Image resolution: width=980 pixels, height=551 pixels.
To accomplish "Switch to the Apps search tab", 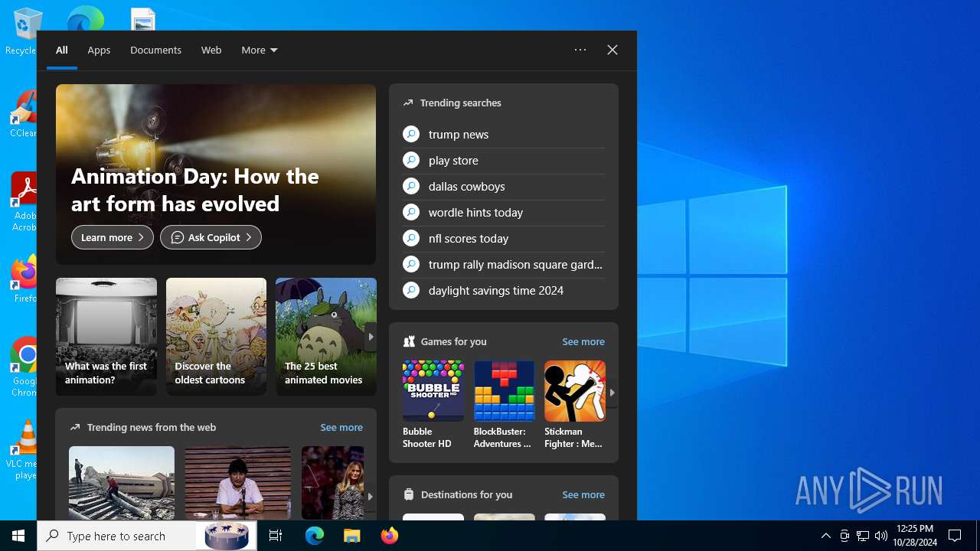I will (99, 50).
